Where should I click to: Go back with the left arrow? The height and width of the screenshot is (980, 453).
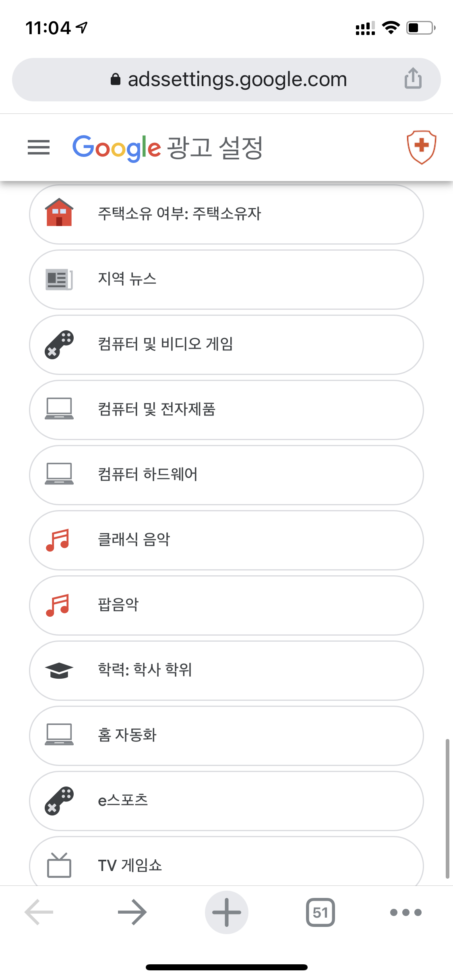[x=39, y=912]
